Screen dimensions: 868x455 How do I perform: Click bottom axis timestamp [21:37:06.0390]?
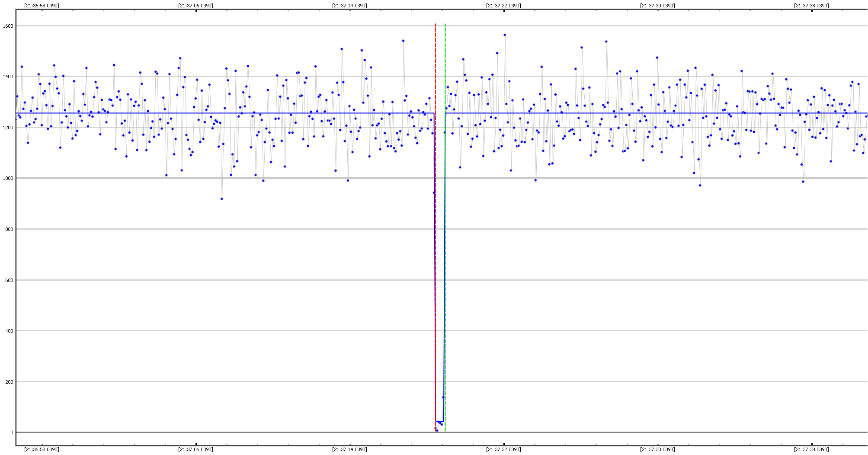tap(195, 449)
